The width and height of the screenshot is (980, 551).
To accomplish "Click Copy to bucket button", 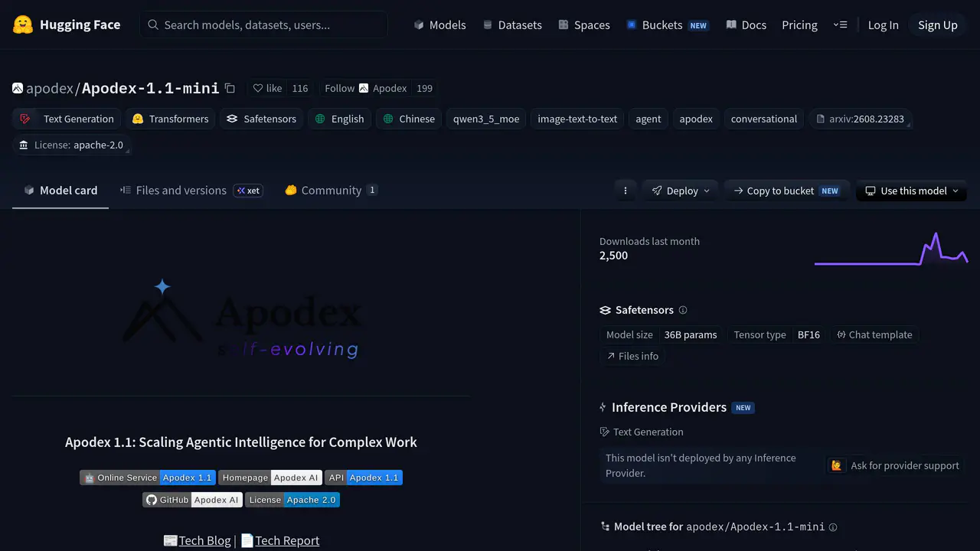I will [786, 191].
